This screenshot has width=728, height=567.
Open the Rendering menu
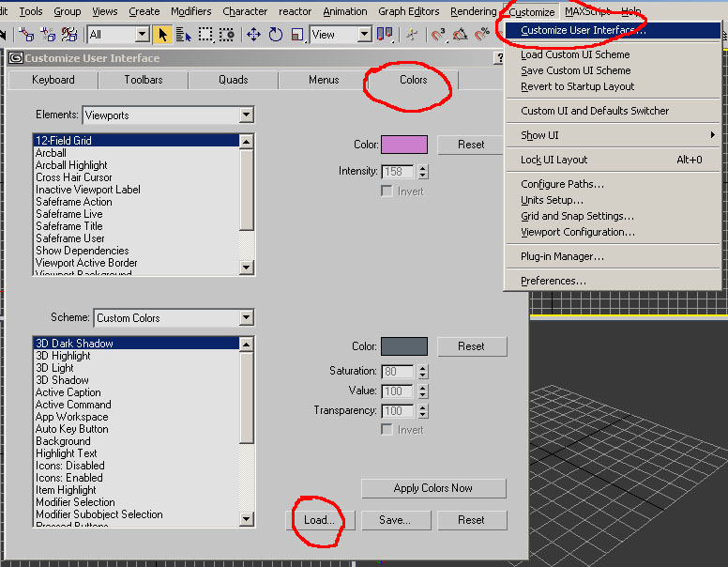[473, 11]
